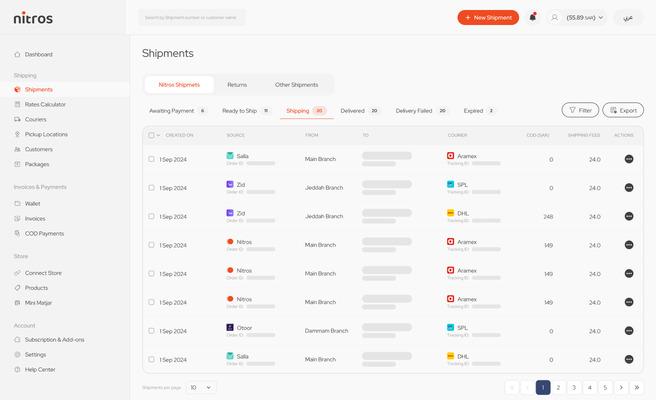Check the box for first Salla shipment row

coord(151,159)
